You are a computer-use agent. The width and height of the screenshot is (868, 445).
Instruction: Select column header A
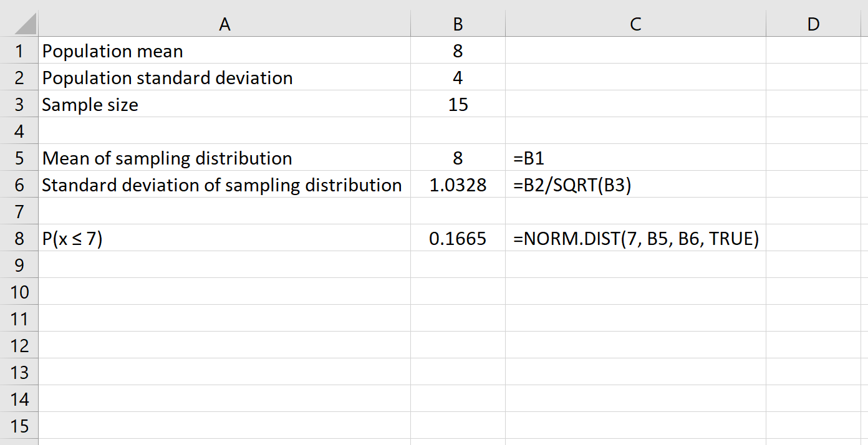coord(224,24)
